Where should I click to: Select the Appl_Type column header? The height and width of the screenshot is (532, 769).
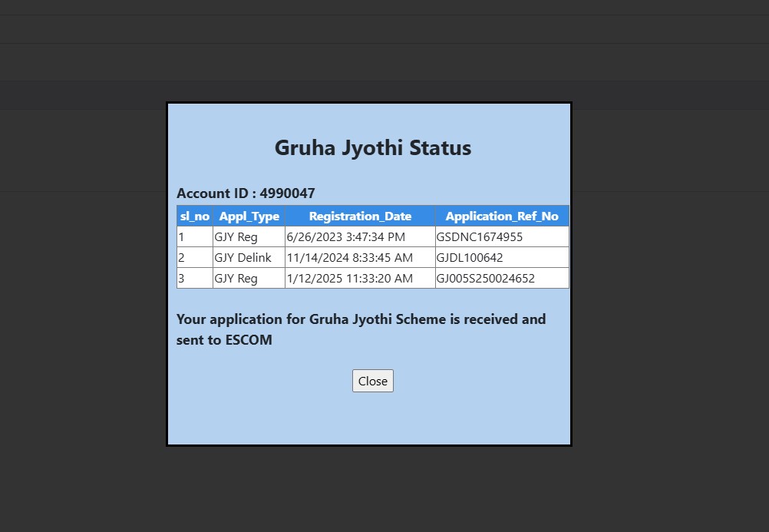coord(249,216)
